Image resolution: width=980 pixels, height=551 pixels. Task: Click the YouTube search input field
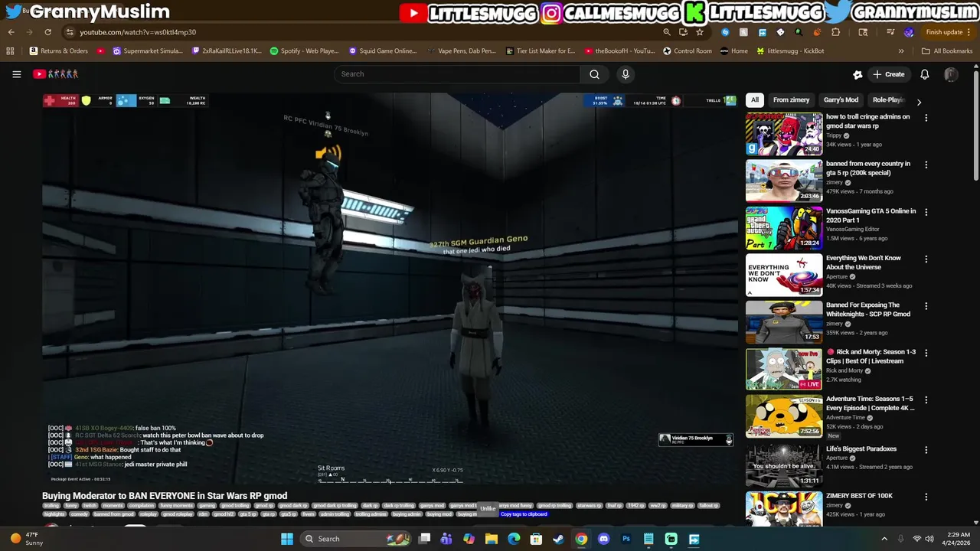457,74
